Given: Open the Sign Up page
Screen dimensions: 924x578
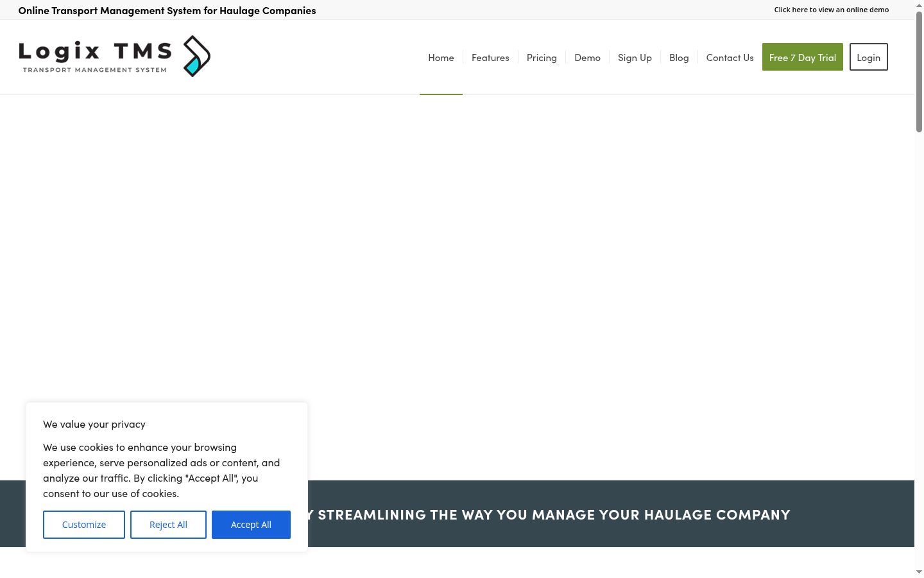Looking at the screenshot, I should click(x=635, y=58).
